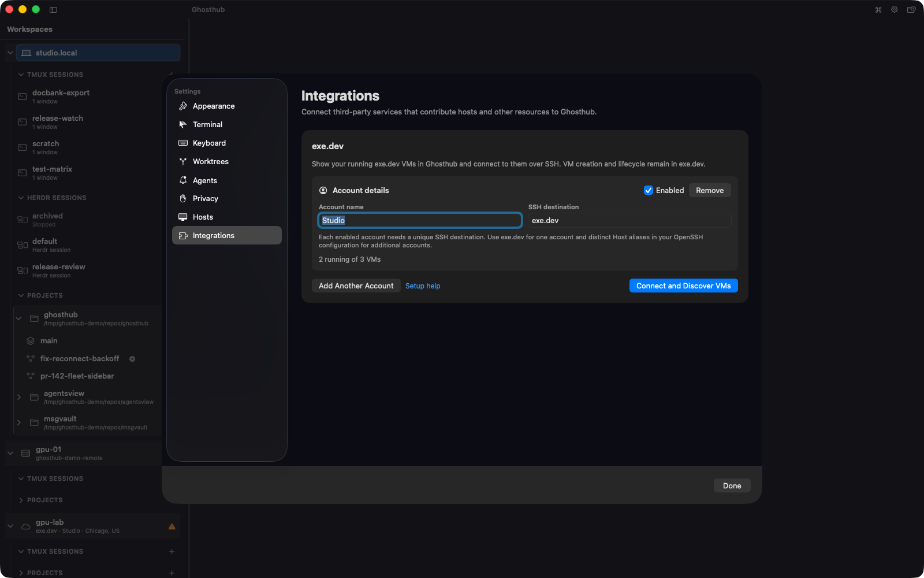Click the archived session icon
Image resolution: width=924 pixels, height=578 pixels.
click(x=23, y=220)
